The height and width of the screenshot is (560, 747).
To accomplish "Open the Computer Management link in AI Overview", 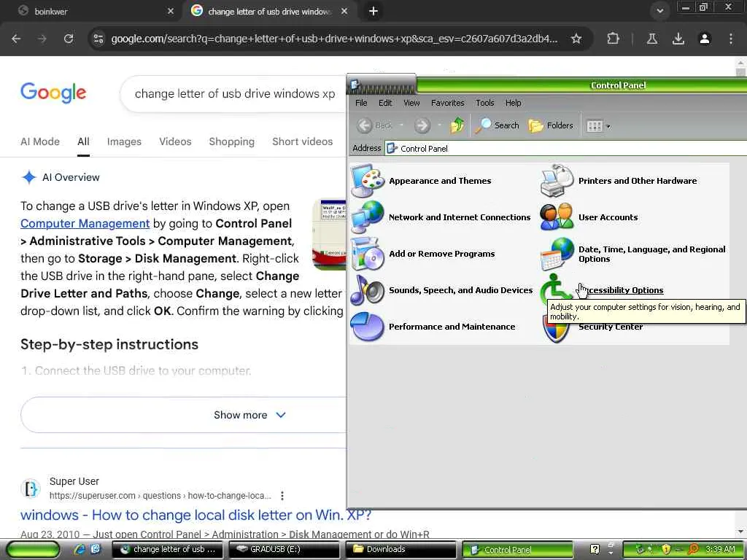I will (85, 223).
